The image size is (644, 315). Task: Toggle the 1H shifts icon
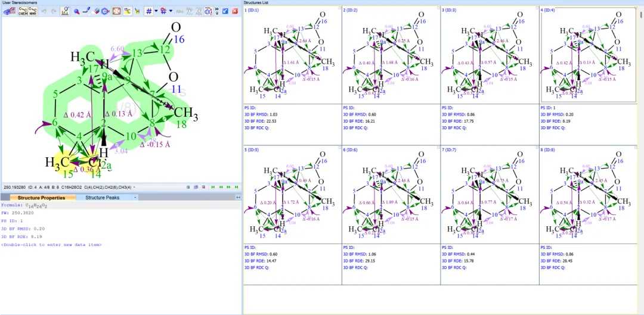[x=138, y=11]
